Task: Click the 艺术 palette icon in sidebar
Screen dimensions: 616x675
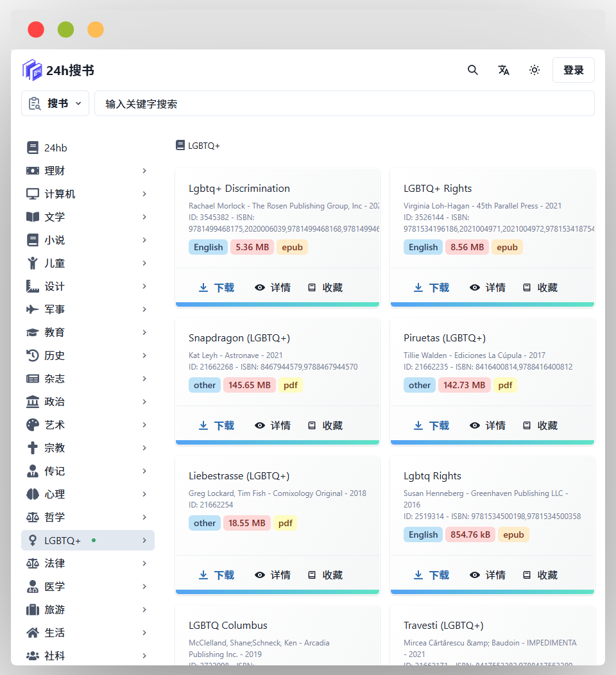Action: pos(32,425)
